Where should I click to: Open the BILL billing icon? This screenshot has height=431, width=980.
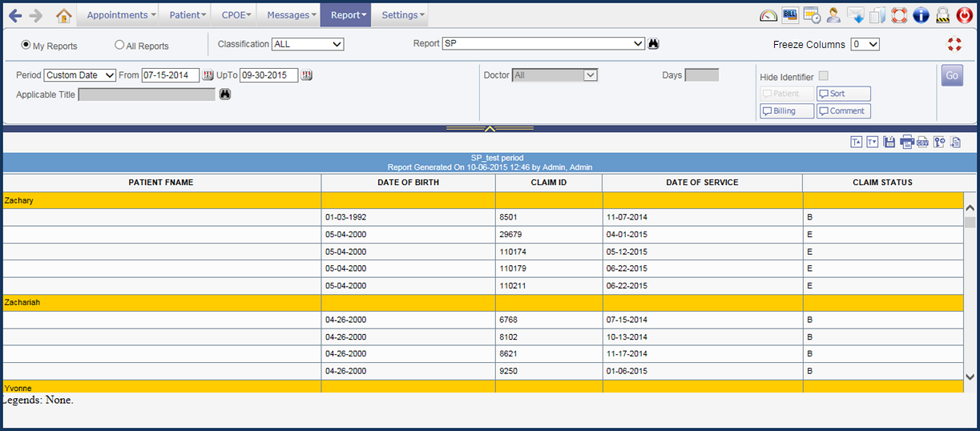[790, 14]
